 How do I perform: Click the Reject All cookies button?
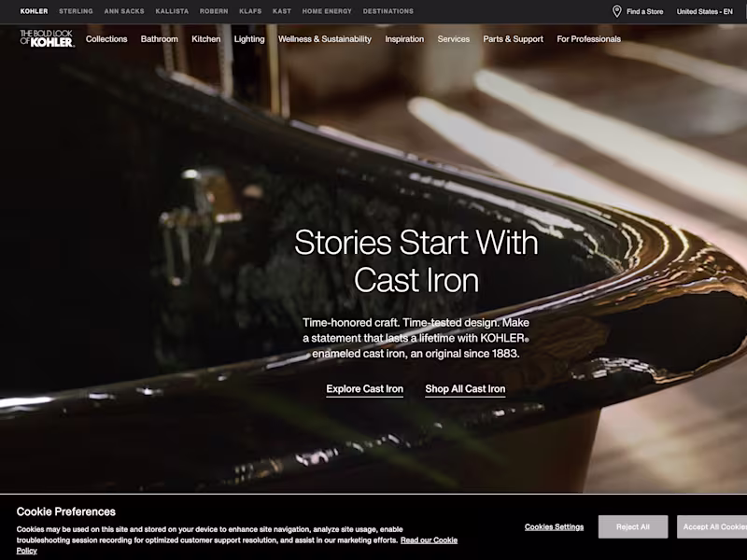point(633,526)
